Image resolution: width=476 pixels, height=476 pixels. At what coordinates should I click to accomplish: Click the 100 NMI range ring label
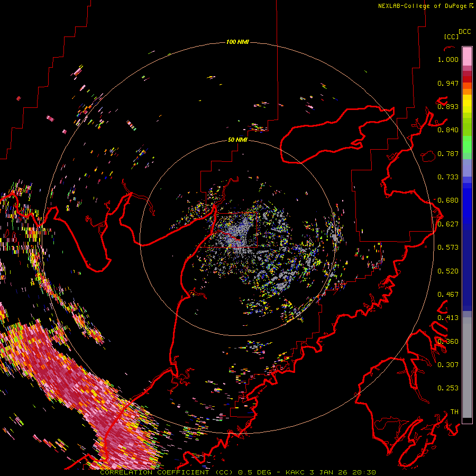pyautogui.click(x=237, y=42)
